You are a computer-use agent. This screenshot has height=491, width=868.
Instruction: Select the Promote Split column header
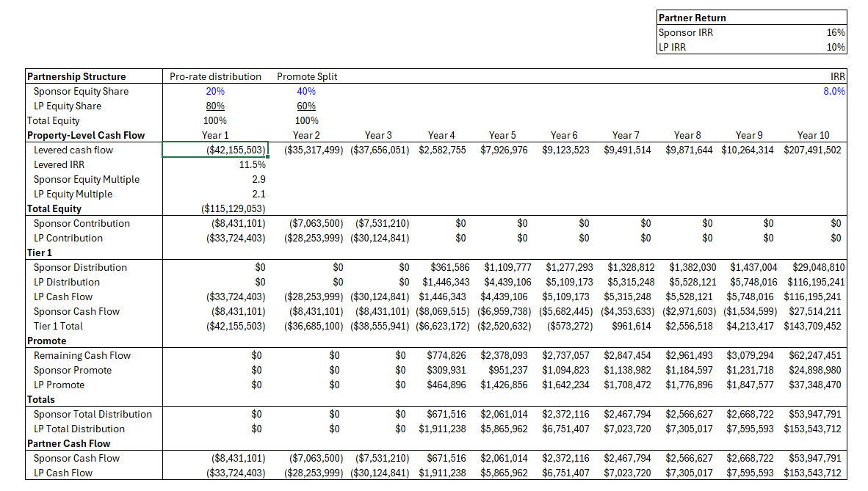pyautogui.click(x=307, y=76)
